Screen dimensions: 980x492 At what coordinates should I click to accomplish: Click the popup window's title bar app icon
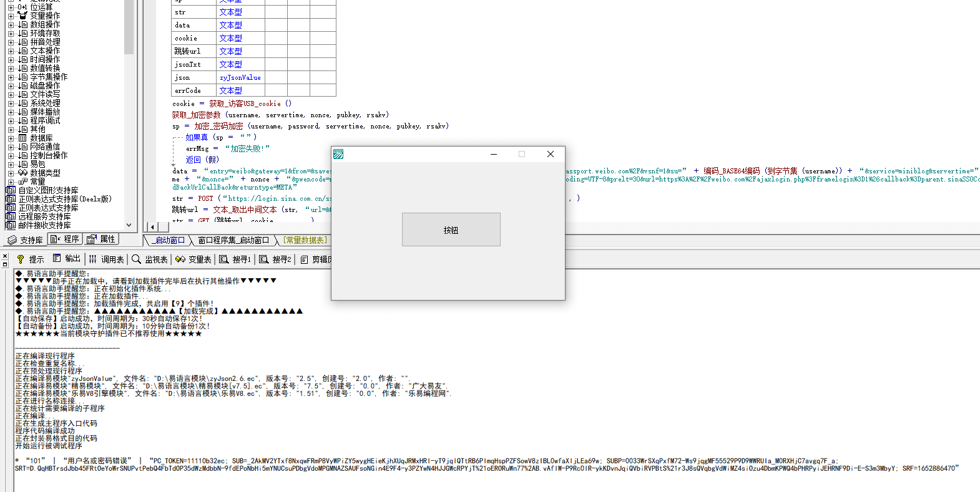click(x=338, y=154)
